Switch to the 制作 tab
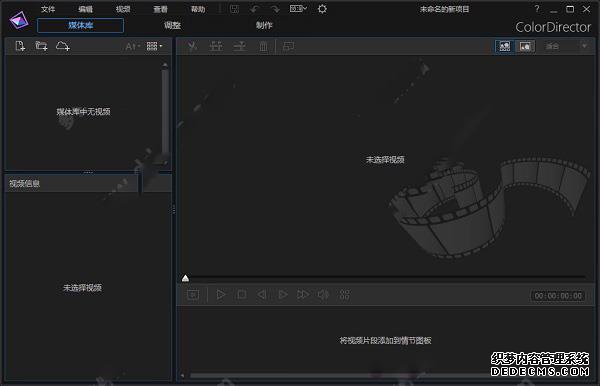This screenshot has width=600, height=386. point(264,25)
